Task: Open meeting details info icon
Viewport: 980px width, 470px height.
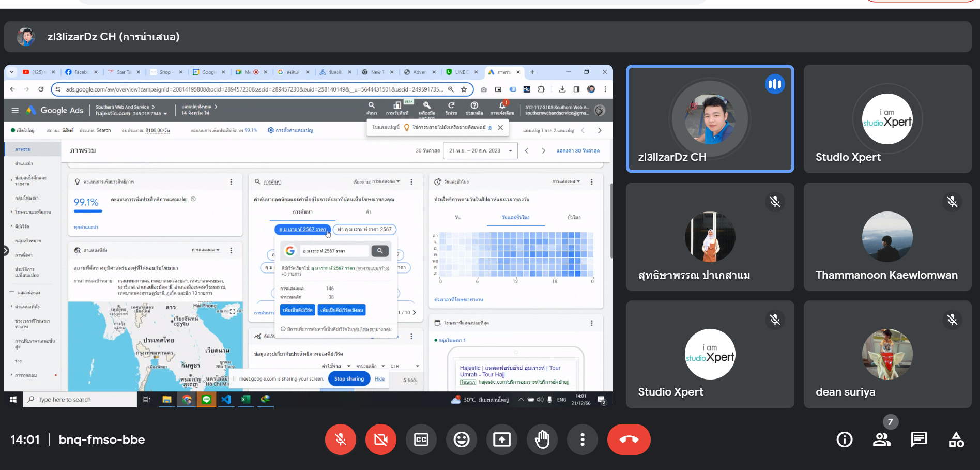Action: 845,439
